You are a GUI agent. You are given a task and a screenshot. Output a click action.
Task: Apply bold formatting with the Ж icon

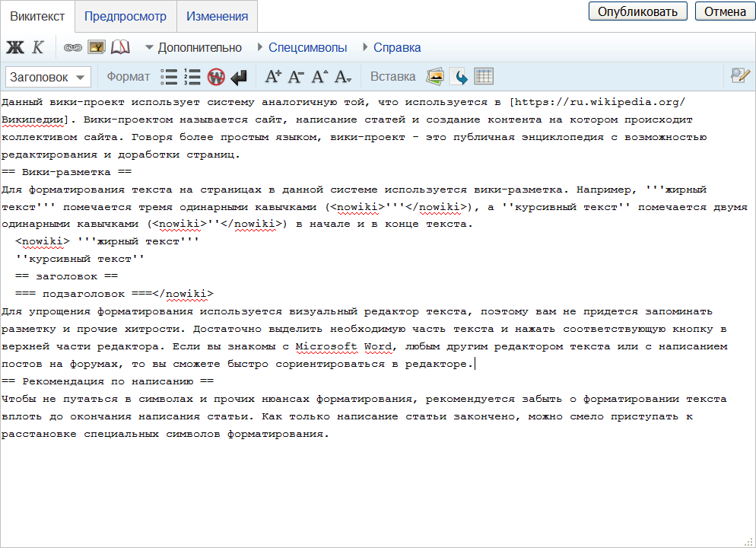(15, 47)
